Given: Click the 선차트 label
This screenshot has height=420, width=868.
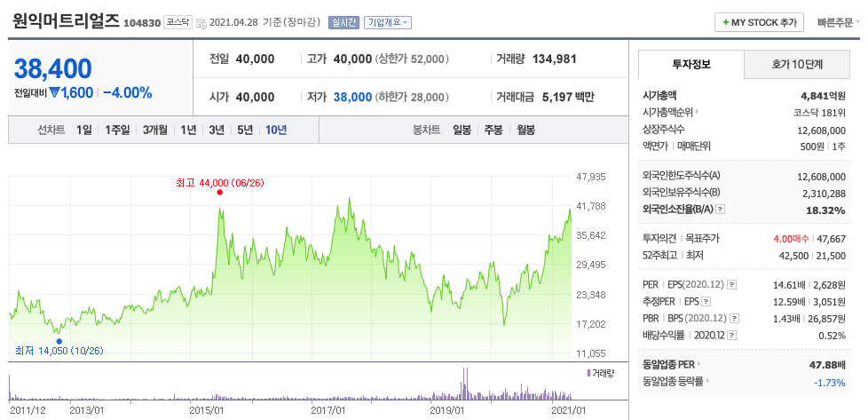Looking at the screenshot, I should [x=51, y=131].
